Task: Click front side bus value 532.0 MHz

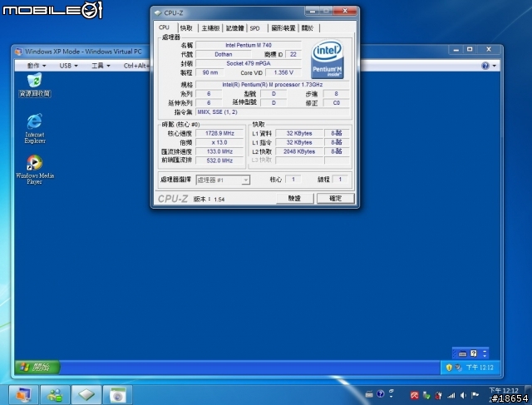Action: (x=219, y=161)
